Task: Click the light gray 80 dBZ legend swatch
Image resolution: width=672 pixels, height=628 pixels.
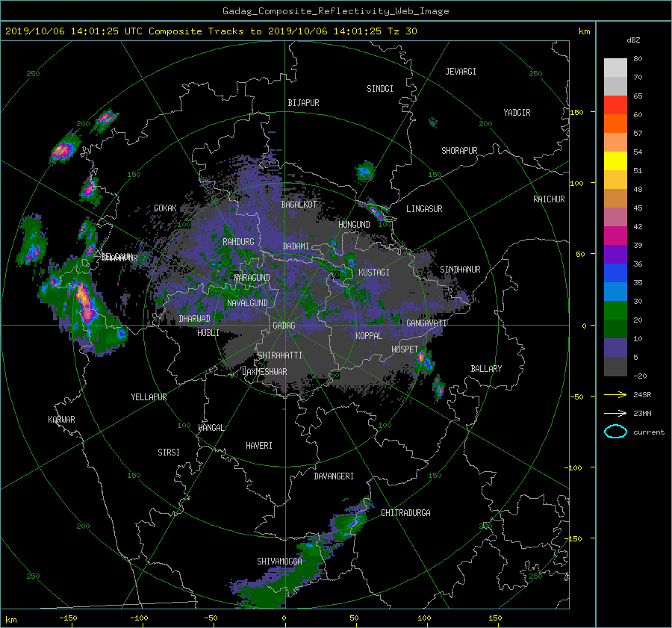Action: (x=615, y=68)
